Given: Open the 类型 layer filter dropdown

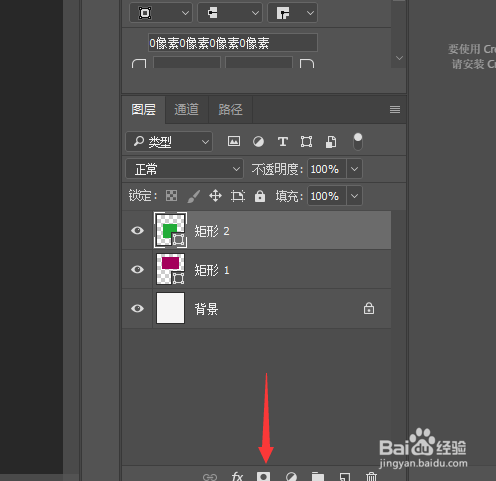Looking at the screenshot, I should tap(169, 142).
